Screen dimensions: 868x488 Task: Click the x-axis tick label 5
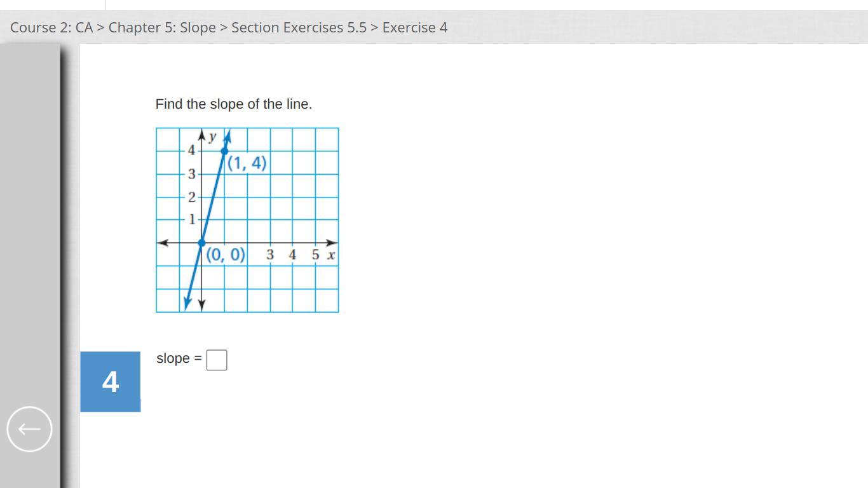coord(315,255)
